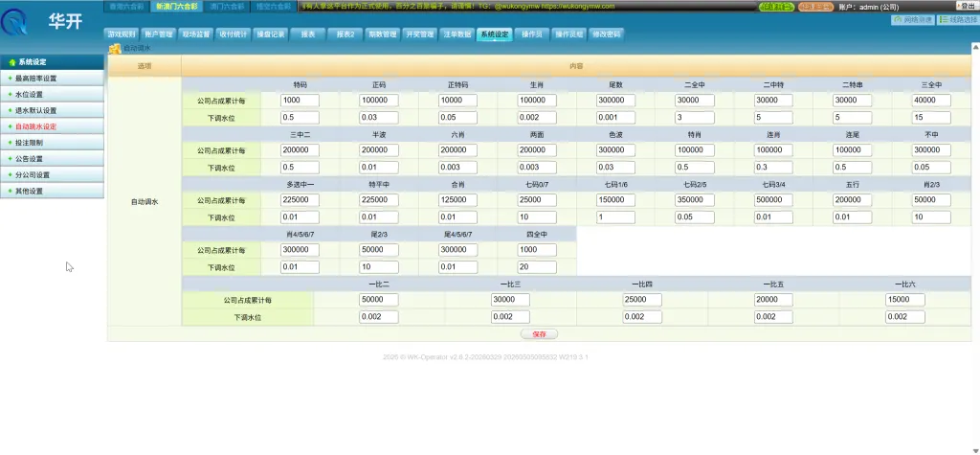Click the 四全中 下调水位 field (20)
The image size is (980, 455).
coord(537,267)
